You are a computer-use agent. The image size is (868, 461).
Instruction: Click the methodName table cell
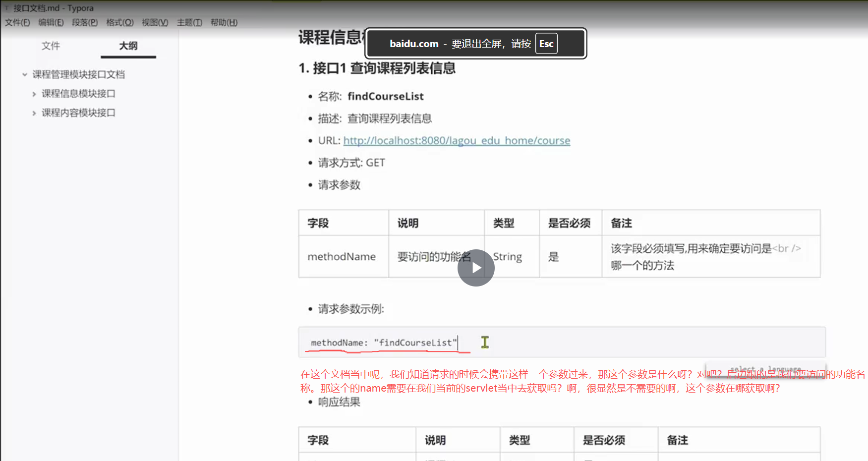pyautogui.click(x=344, y=256)
